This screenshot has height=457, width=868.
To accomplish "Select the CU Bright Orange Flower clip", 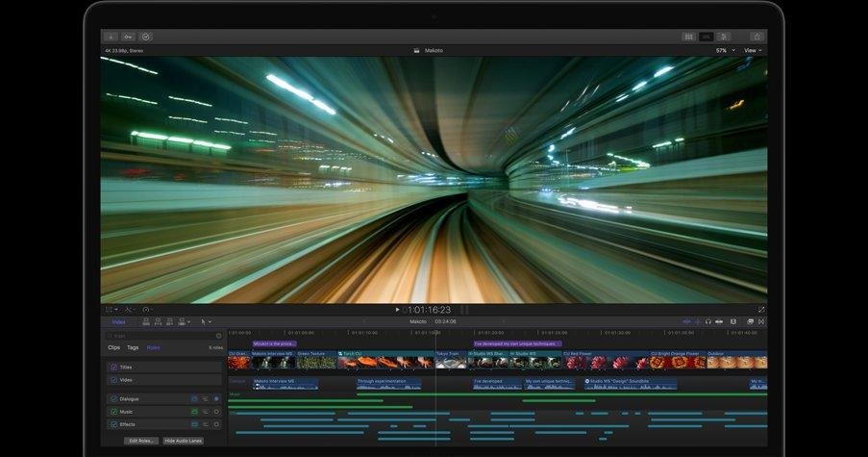I will 678,360.
